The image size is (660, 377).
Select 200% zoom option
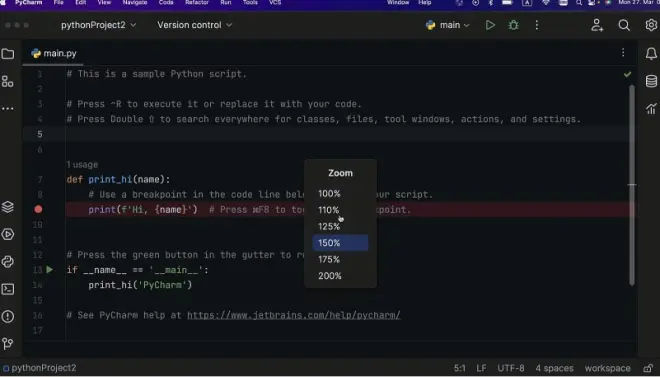pyautogui.click(x=340, y=276)
